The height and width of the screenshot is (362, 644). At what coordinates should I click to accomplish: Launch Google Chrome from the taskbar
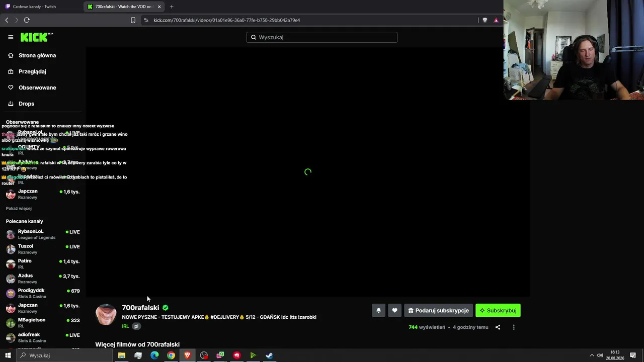[x=171, y=355]
